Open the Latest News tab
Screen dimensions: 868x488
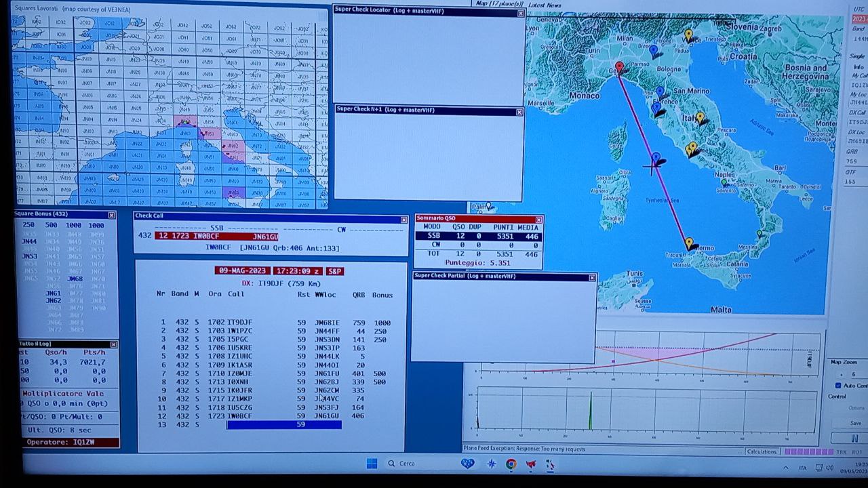pyautogui.click(x=545, y=4)
